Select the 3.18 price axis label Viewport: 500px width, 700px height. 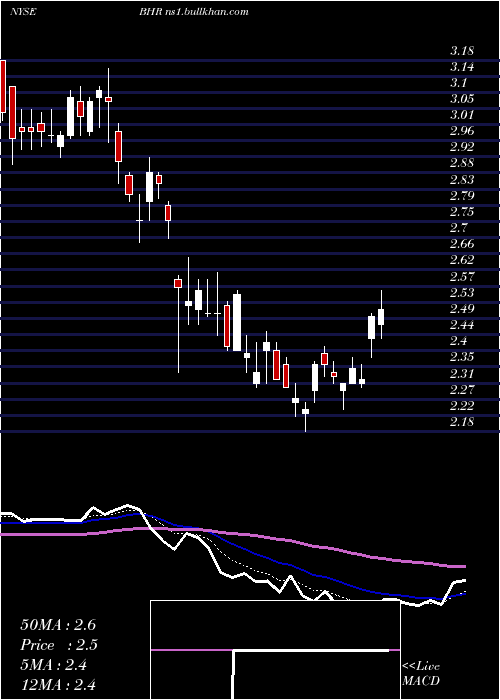pos(462,50)
